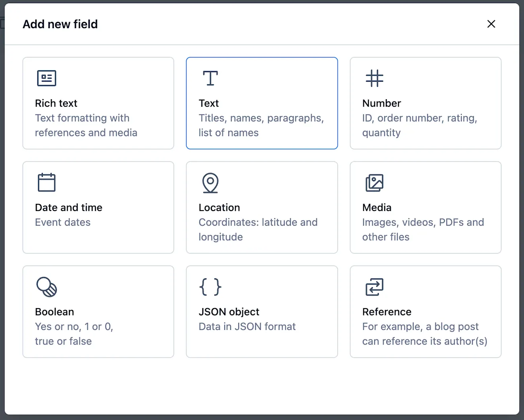524x420 pixels.
Task: Select the Location pin icon
Action: (x=210, y=183)
